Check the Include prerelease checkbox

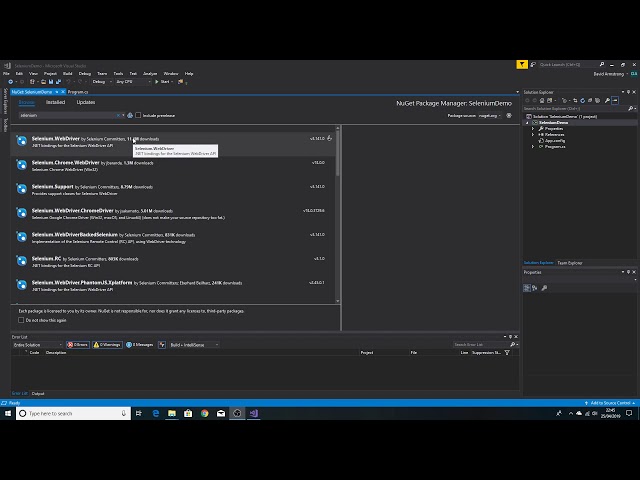coord(138,116)
